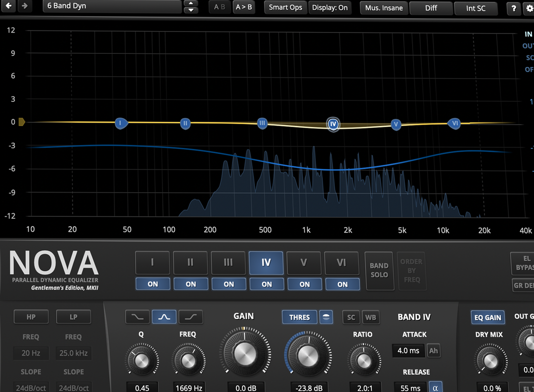This screenshot has width=534, height=392.
Task: Toggle the WB wideband button
Action: tap(370, 317)
